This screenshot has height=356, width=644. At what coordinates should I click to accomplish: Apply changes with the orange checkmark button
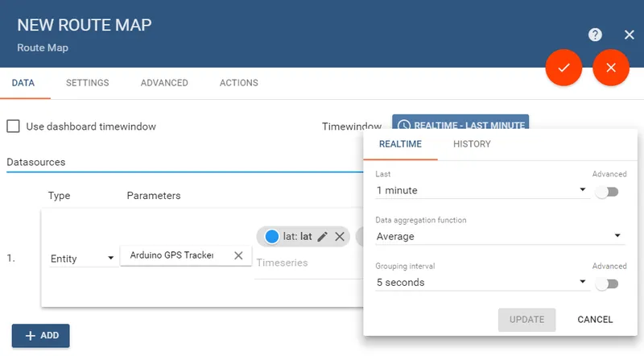(563, 68)
